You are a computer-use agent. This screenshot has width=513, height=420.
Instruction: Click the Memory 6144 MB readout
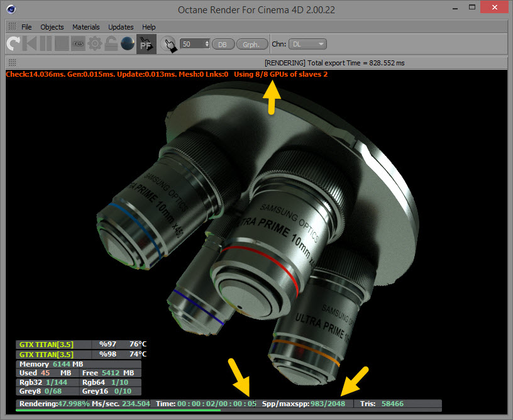point(79,364)
